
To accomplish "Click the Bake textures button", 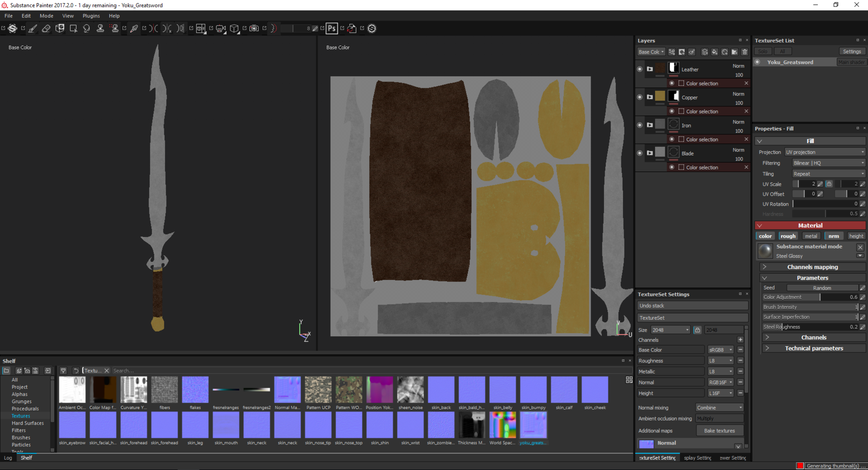I will pos(719,431).
